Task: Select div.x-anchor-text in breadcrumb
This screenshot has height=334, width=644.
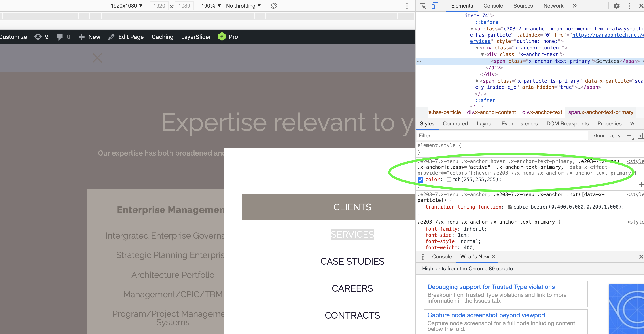Action: (x=542, y=112)
